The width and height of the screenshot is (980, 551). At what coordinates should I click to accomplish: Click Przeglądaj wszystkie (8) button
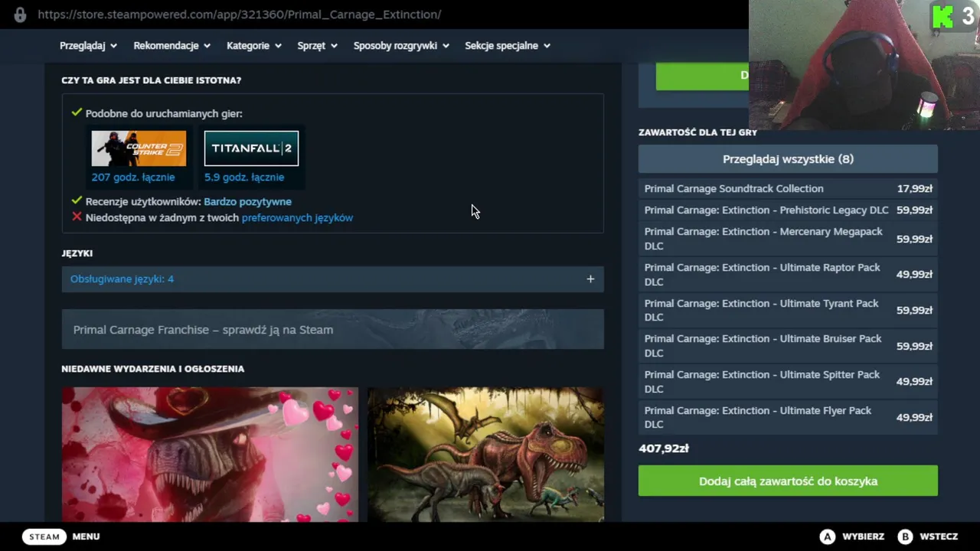tap(788, 159)
